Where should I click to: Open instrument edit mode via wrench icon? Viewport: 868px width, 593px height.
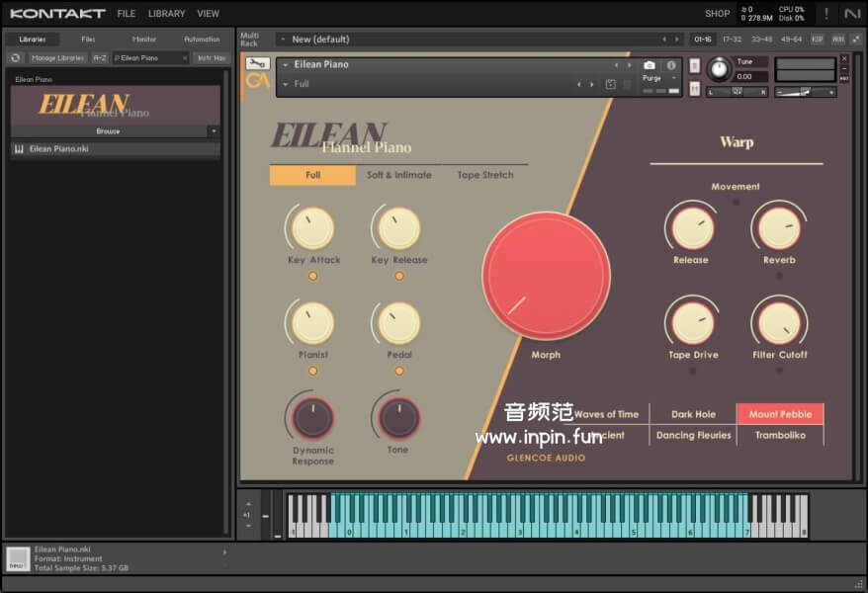257,64
